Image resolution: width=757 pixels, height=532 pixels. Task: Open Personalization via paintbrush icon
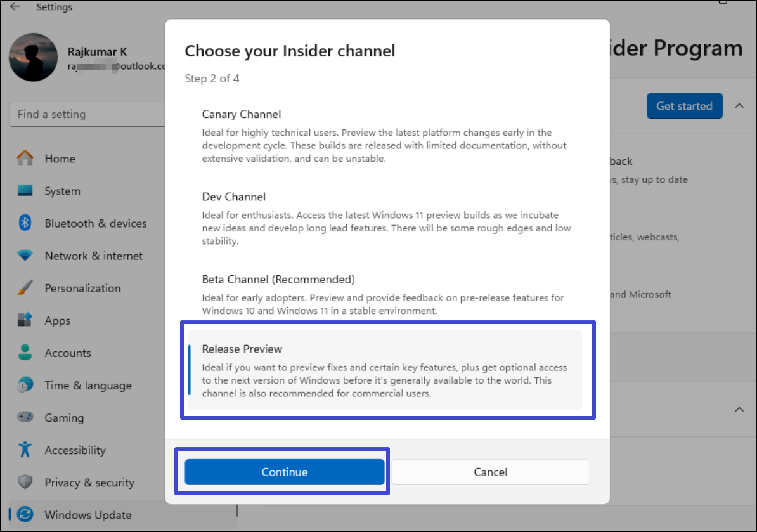pyautogui.click(x=25, y=288)
